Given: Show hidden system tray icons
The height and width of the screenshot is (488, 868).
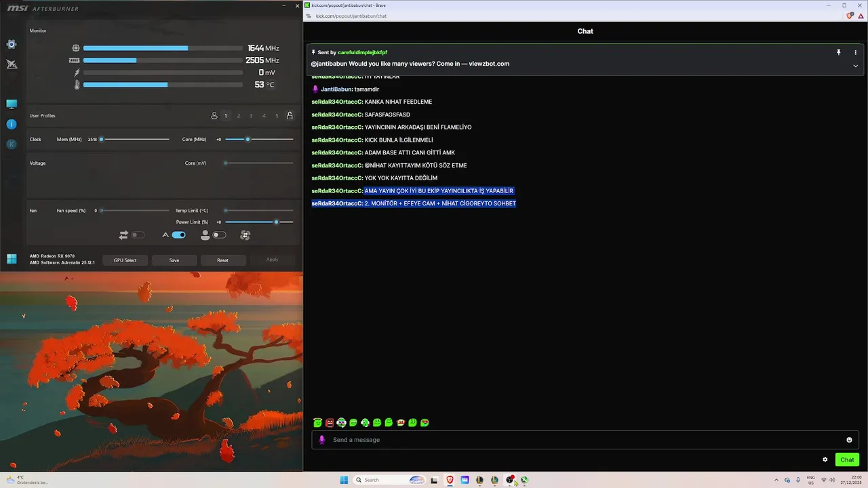Looking at the screenshot, I should click(x=776, y=480).
